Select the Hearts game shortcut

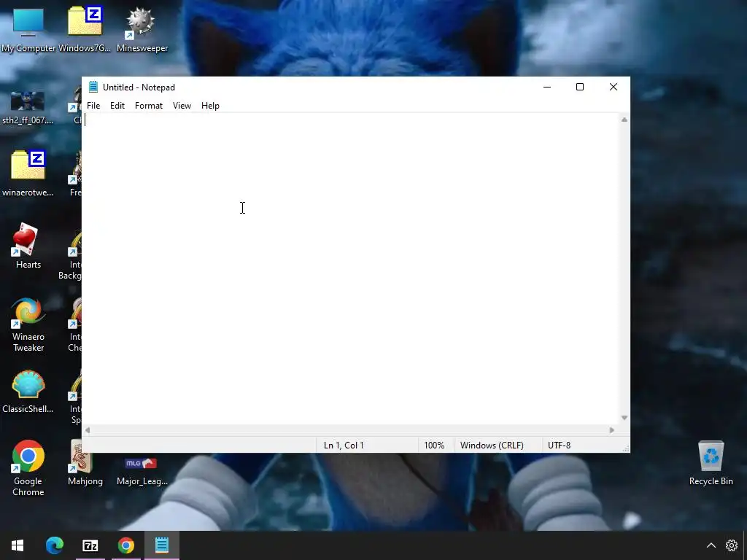tap(28, 246)
